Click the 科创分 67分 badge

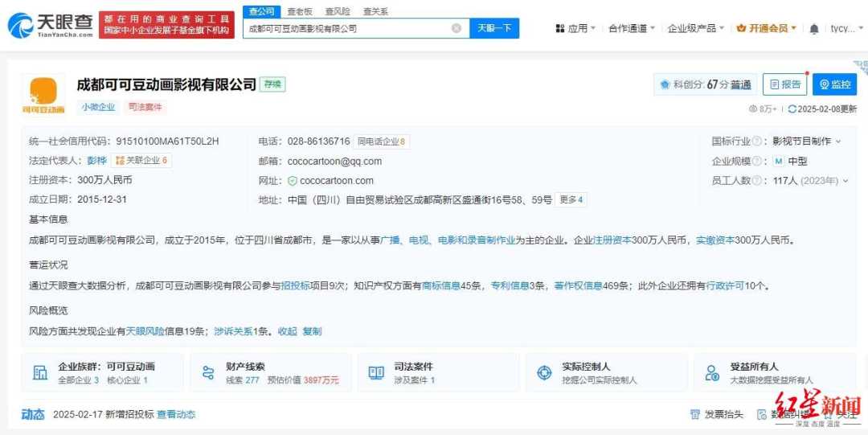coord(706,84)
